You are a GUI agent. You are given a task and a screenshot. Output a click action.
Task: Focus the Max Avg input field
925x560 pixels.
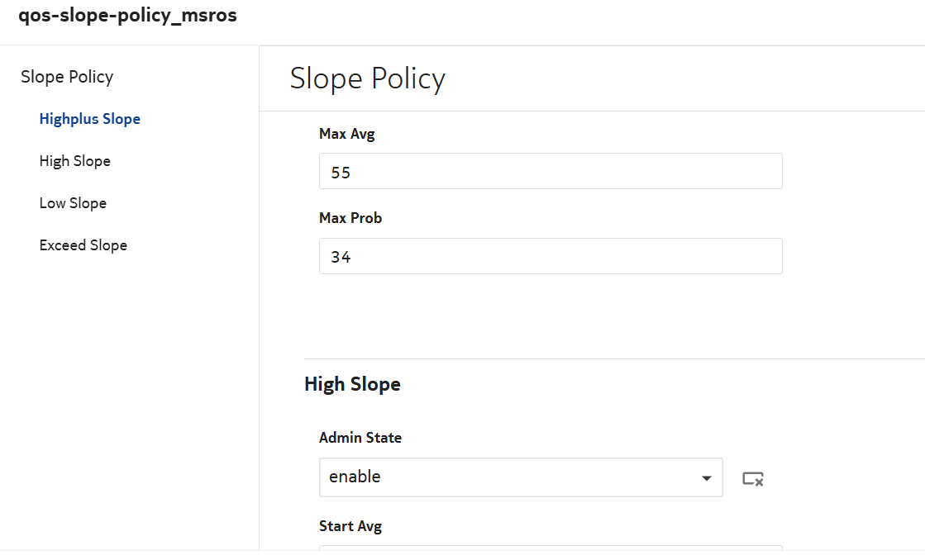coord(551,171)
